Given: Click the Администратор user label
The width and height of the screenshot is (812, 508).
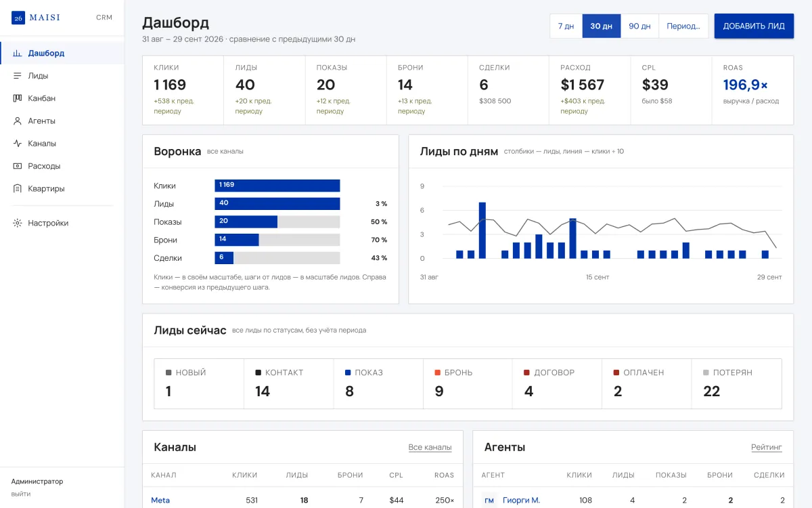Looking at the screenshot, I should (x=37, y=482).
